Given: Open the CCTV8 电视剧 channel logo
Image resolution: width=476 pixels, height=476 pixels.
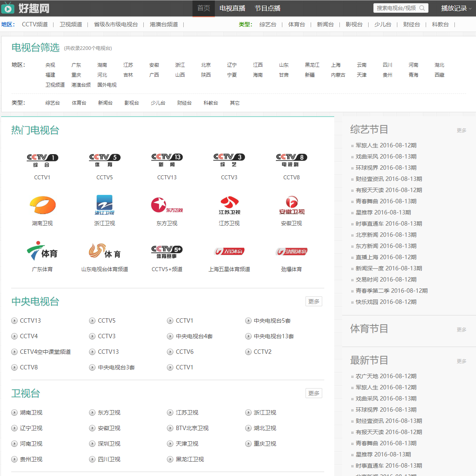Looking at the screenshot, I should [x=292, y=161].
